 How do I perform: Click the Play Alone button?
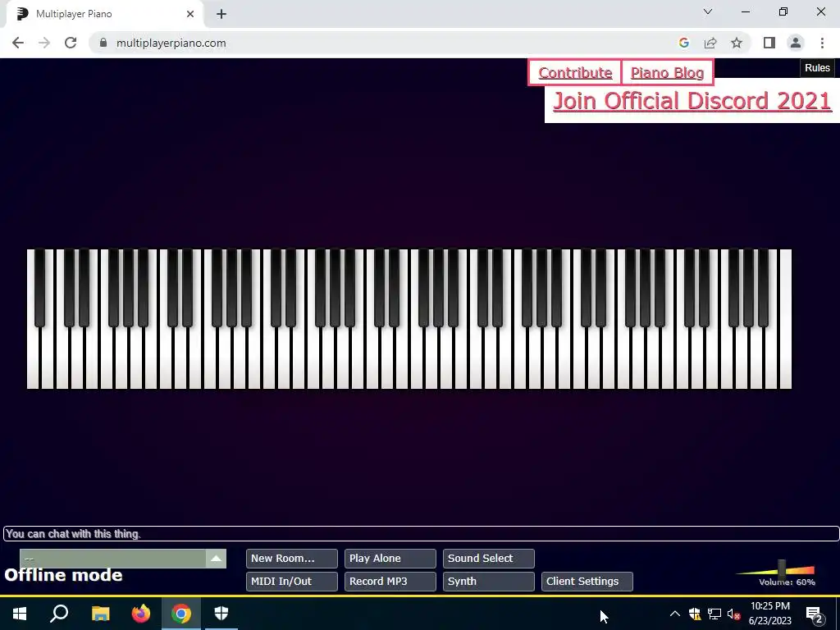click(x=390, y=558)
